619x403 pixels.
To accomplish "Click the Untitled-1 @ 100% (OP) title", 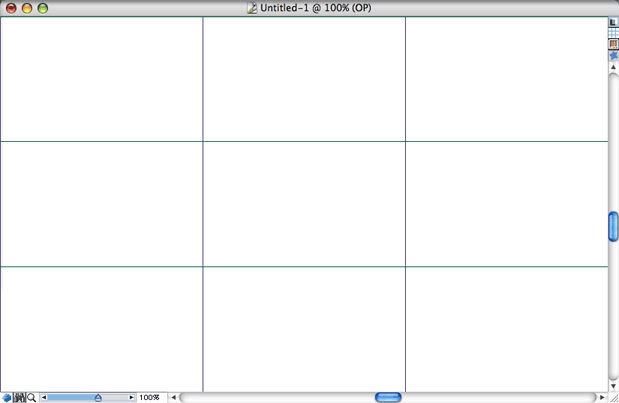I will [315, 8].
